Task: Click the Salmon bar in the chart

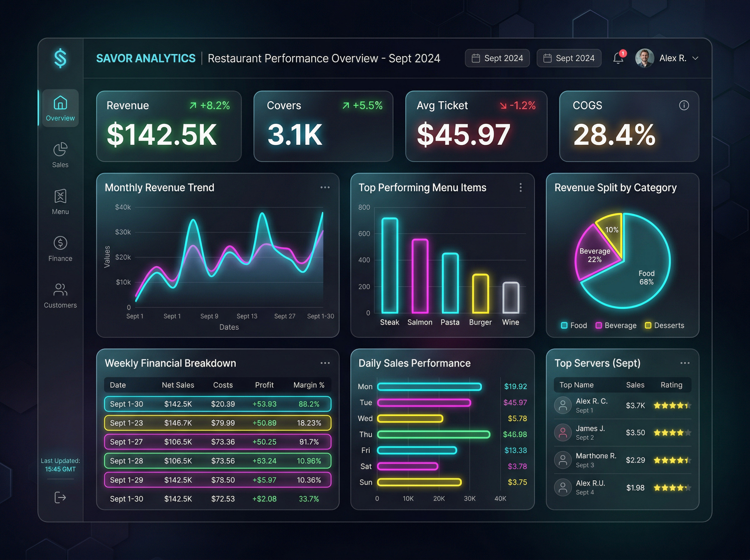Action: click(420, 276)
